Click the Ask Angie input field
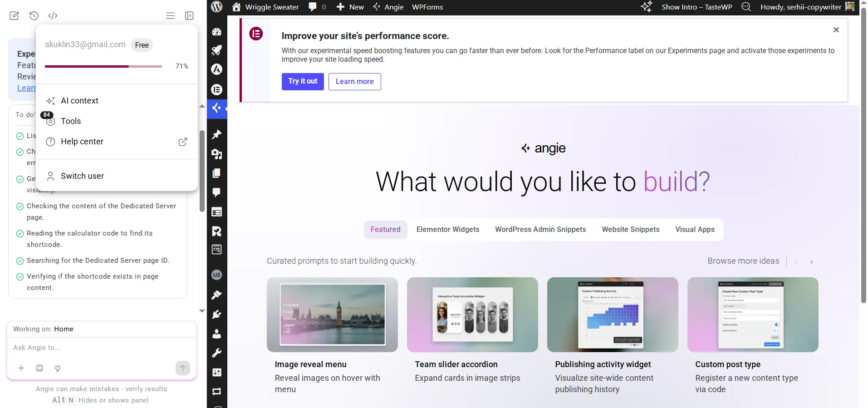The image size is (868, 408). click(102, 348)
